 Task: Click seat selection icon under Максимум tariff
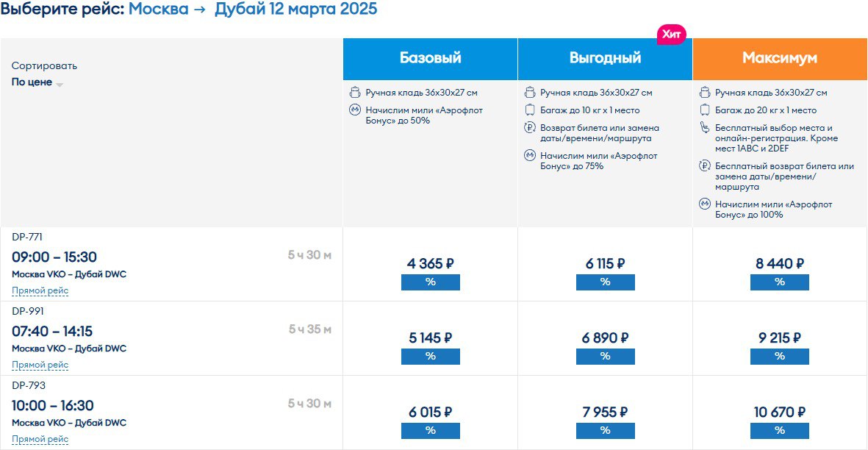click(x=705, y=128)
